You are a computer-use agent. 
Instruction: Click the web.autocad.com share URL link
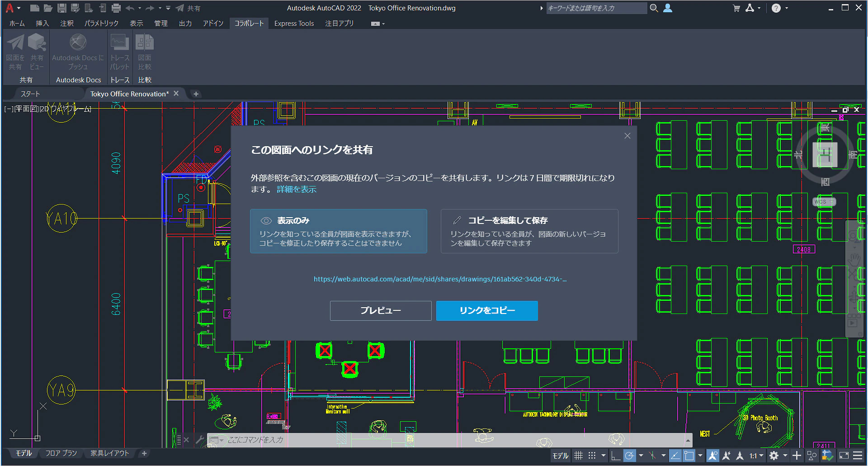440,279
